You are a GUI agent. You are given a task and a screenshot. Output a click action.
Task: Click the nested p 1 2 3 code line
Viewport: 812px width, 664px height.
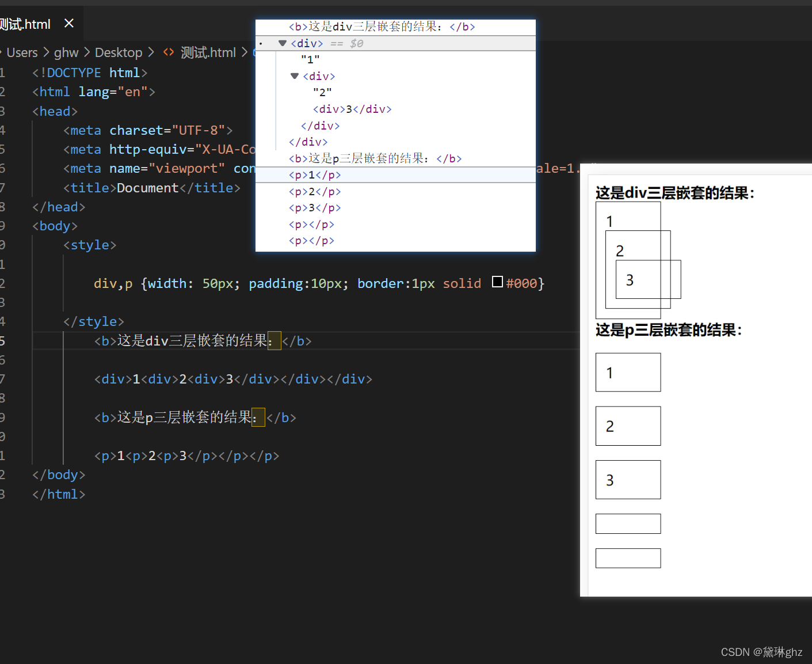tap(186, 456)
